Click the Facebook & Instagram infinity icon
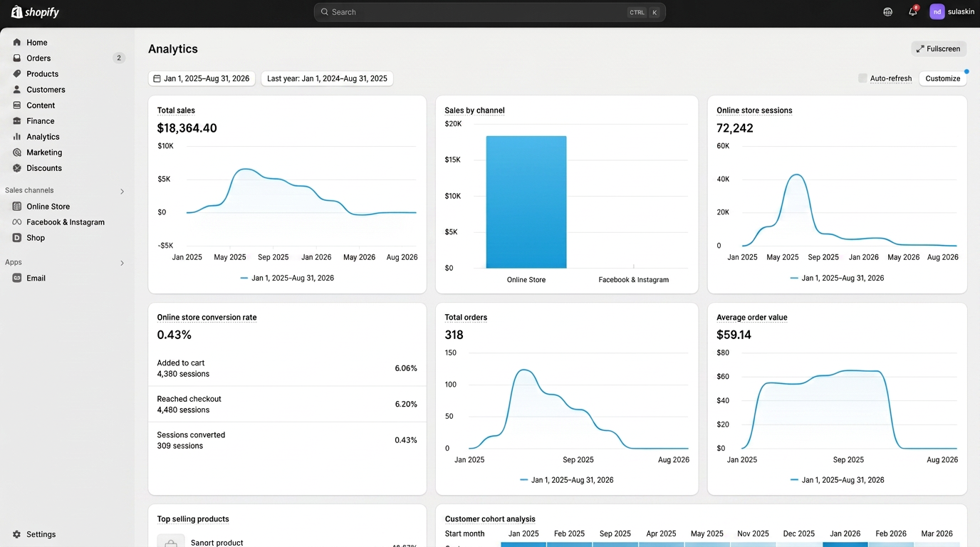The image size is (980, 547). point(17,222)
